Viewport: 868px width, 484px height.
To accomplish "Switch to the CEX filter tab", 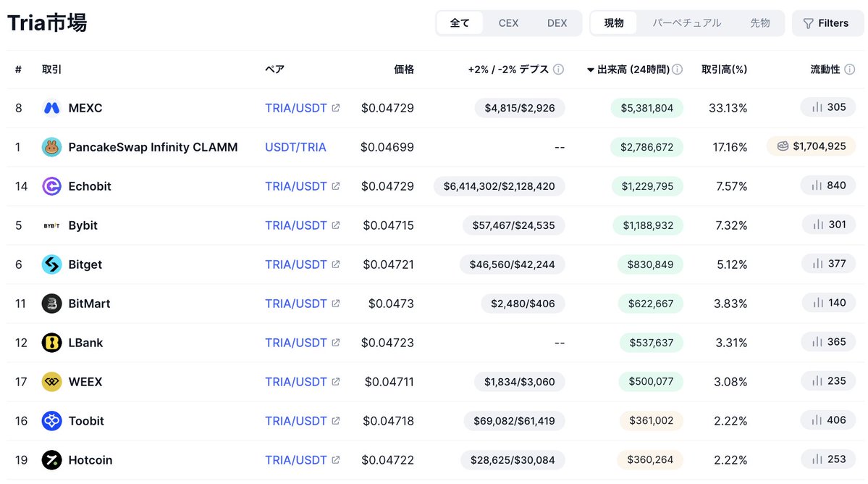I will [508, 23].
